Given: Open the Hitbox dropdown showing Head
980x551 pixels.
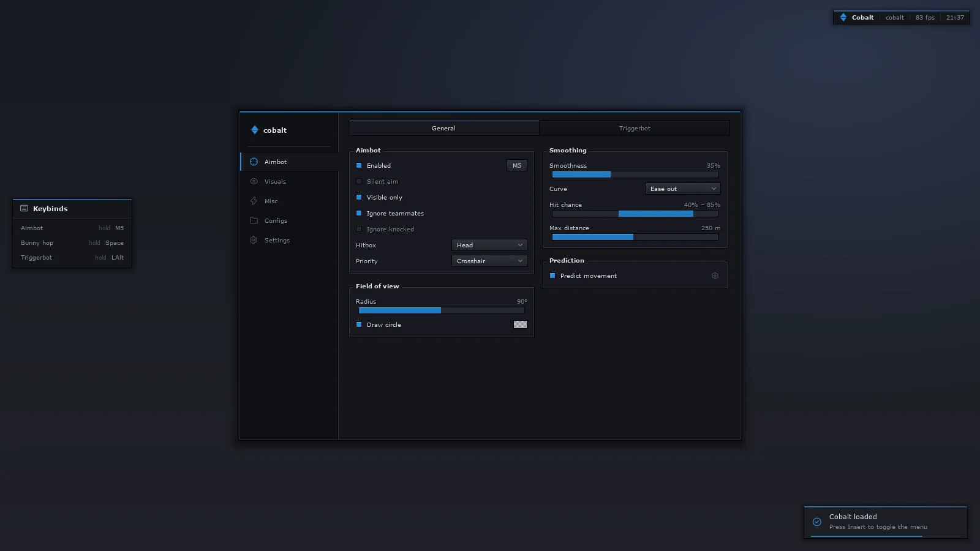Looking at the screenshot, I should [489, 245].
